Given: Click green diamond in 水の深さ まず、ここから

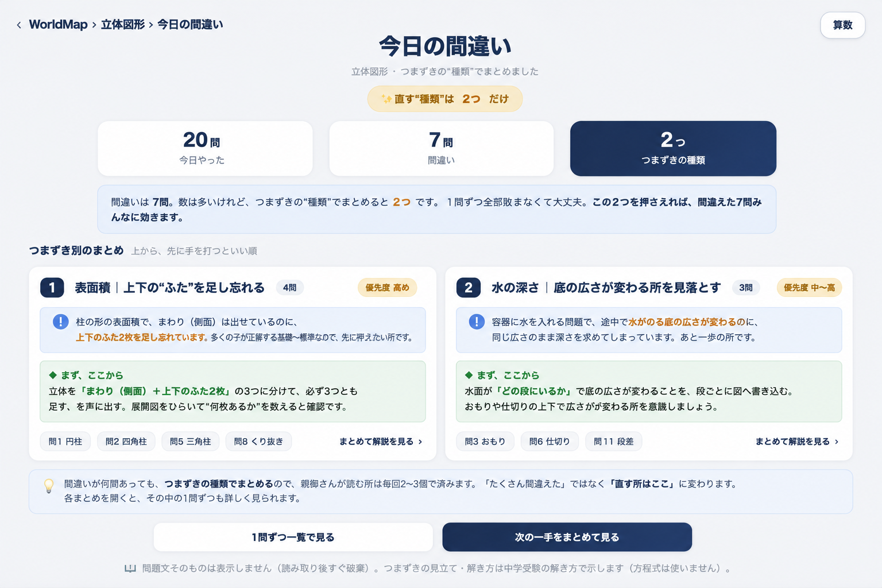Looking at the screenshot, I should coord(469,375).
